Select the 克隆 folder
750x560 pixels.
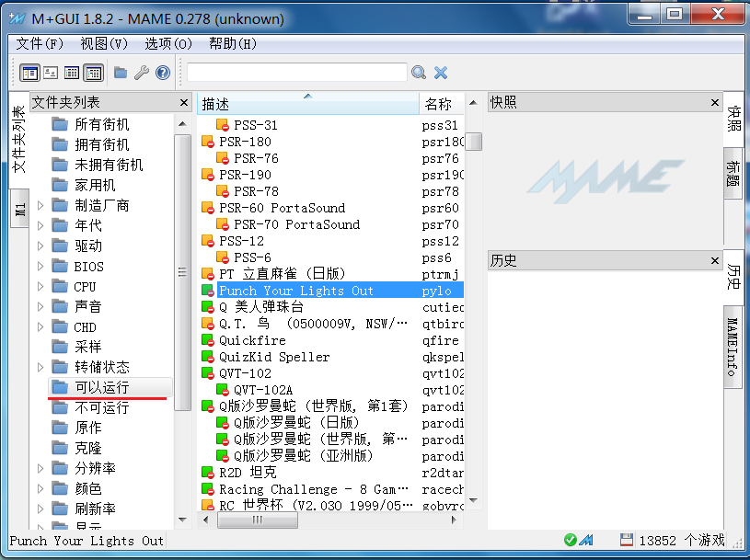[88, 448]
